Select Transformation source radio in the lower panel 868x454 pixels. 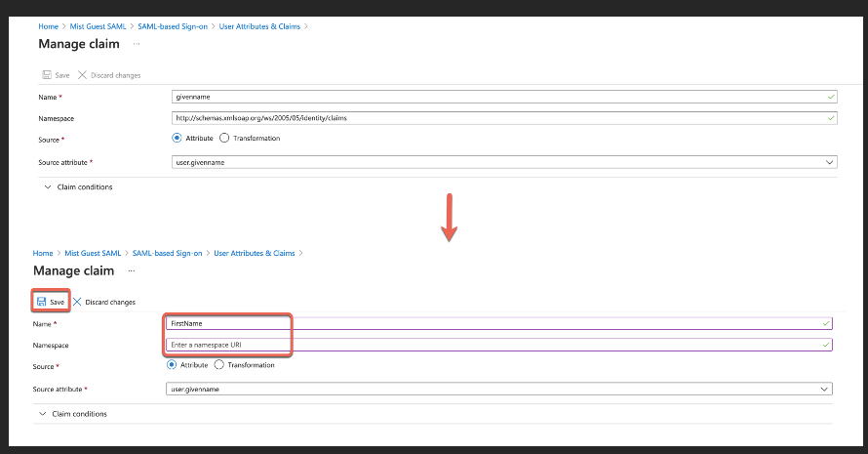point(219,365)
